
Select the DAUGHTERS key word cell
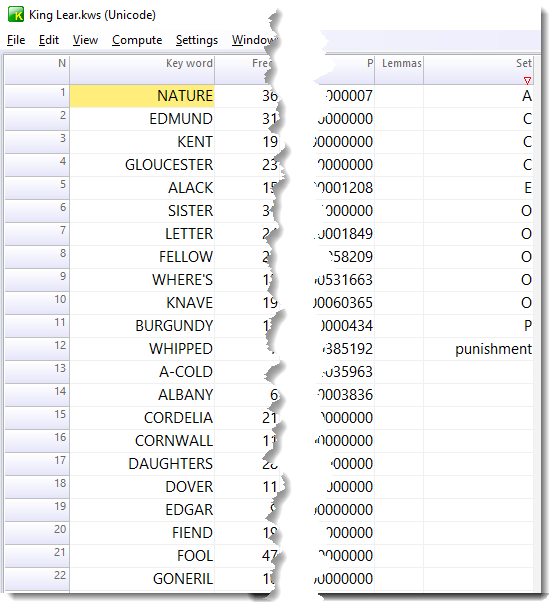pyautogui.click(x=142, y=464)
